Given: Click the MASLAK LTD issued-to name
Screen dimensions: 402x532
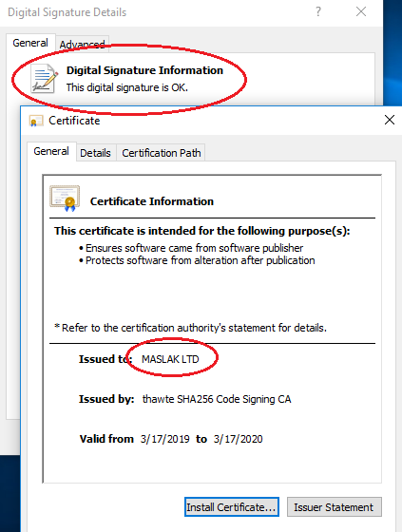Looking at the screenshot, I should pos(170,359).
